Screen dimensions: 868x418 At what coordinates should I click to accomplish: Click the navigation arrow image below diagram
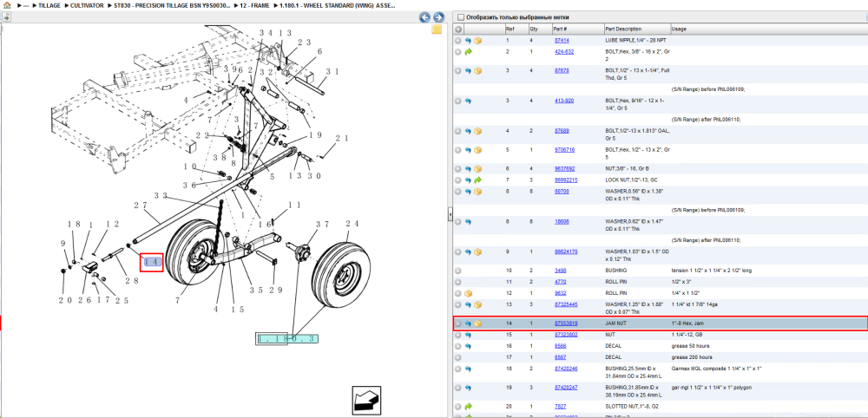coord(366,399)
